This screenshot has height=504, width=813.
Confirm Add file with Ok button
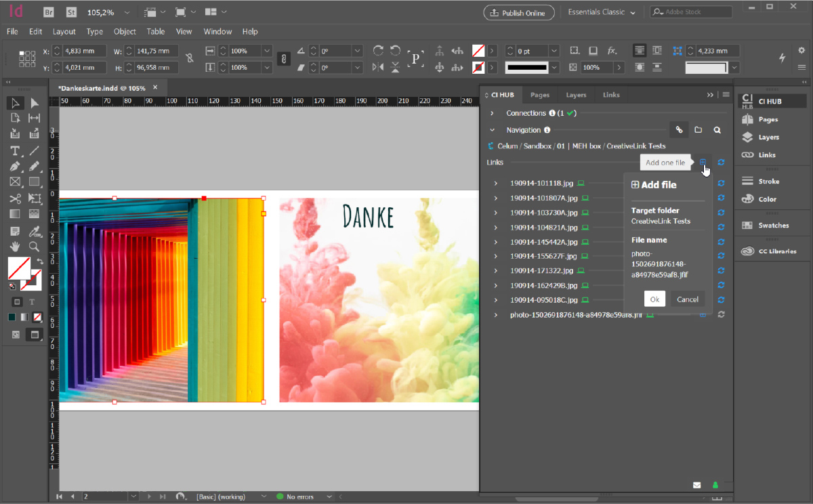tap(654, 299)
